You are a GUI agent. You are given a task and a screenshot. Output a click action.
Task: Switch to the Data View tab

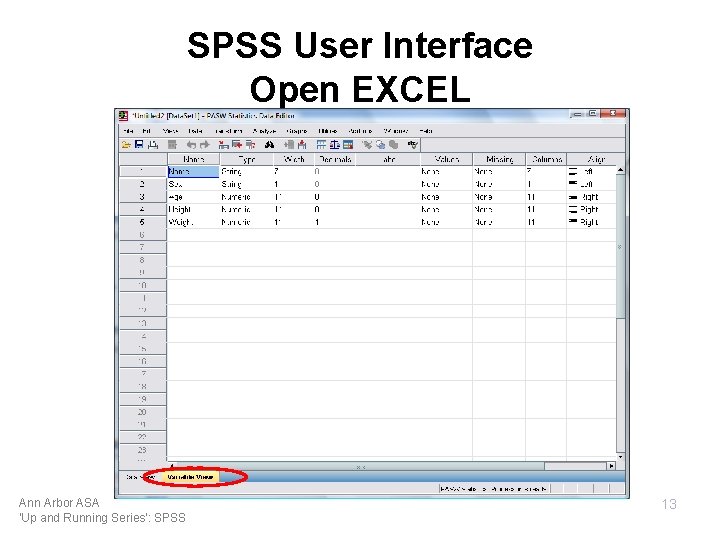pyautogui.click(x=141, y=477)
